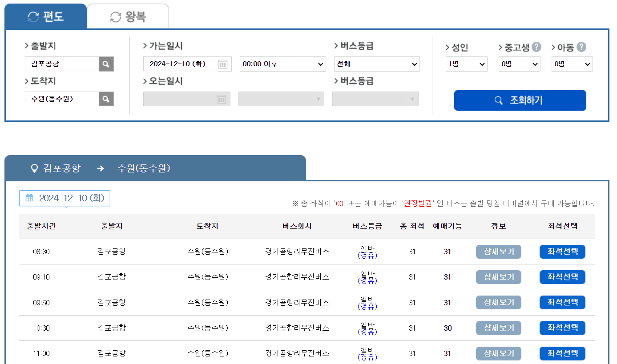Click the 버스회사 column header
Image resolution: width=617 pixels, height=364 pixels.
coord(297,226)
